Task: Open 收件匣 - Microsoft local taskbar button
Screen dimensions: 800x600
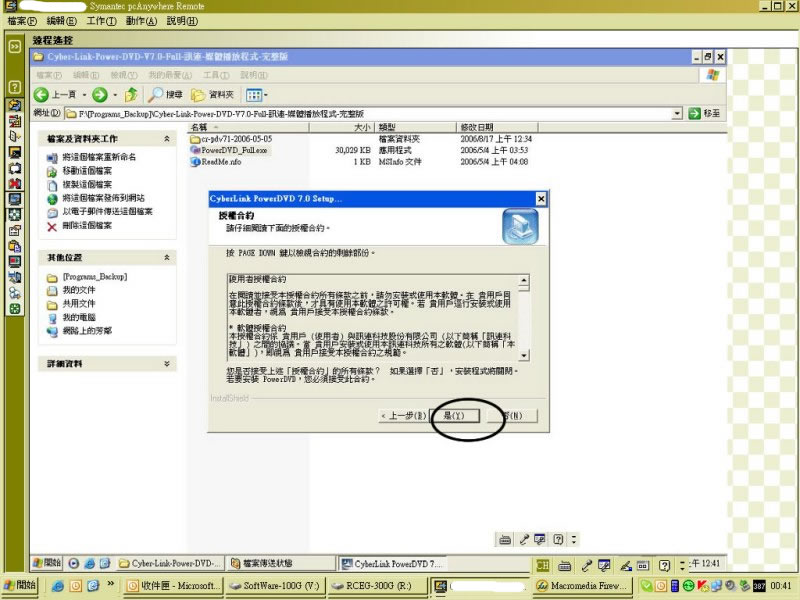Action: (x=173, y=586)
